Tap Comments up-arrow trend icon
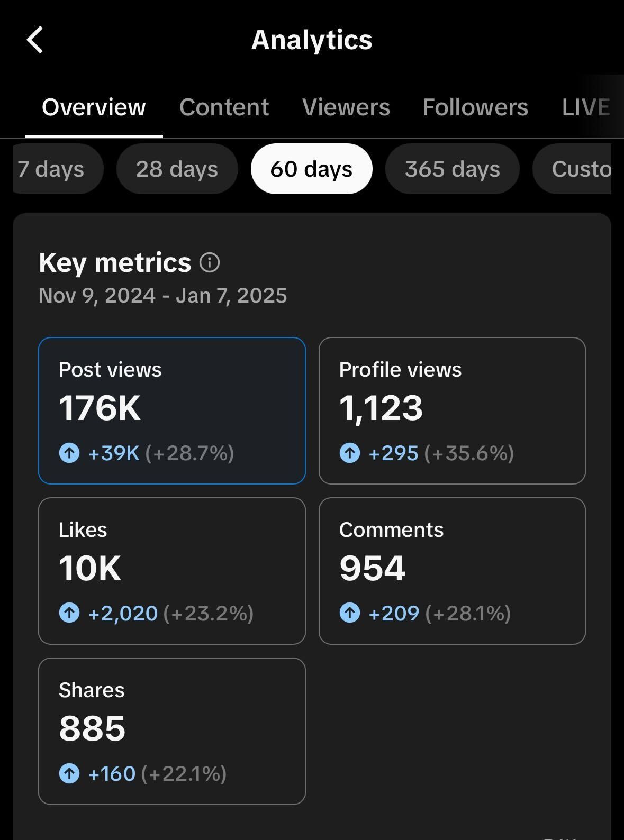 350,613
